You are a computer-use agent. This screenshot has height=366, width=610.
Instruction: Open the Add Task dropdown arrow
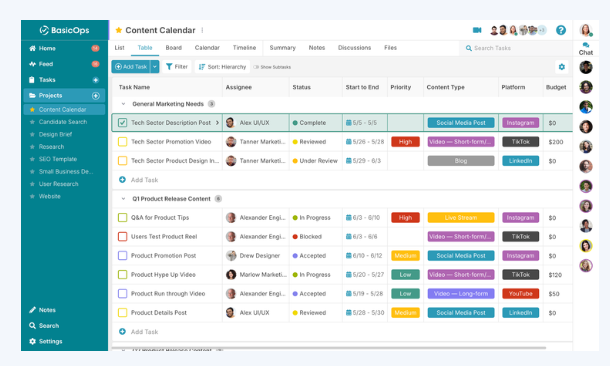pyautogui.click(x=155, y=67)
